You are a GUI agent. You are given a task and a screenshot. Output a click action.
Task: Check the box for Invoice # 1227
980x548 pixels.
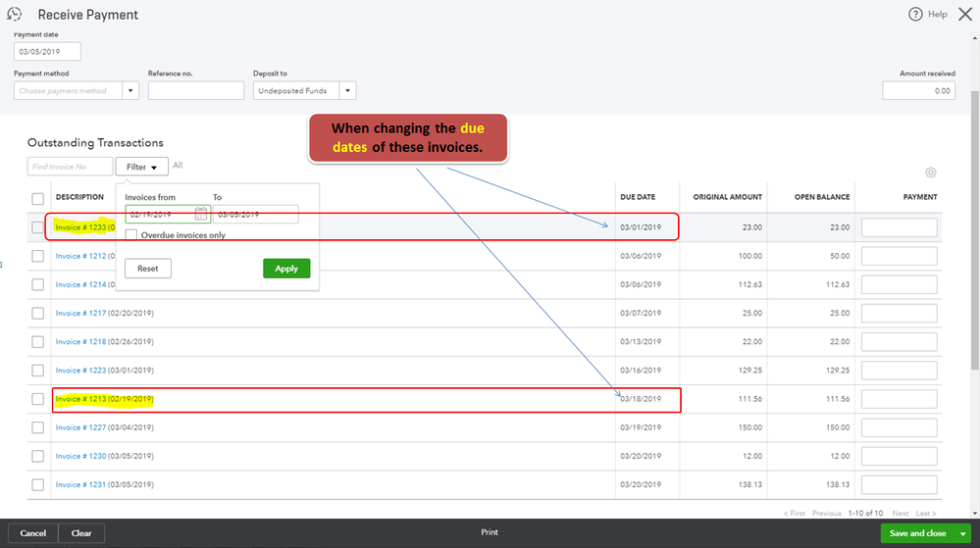[x=37, y=427]
